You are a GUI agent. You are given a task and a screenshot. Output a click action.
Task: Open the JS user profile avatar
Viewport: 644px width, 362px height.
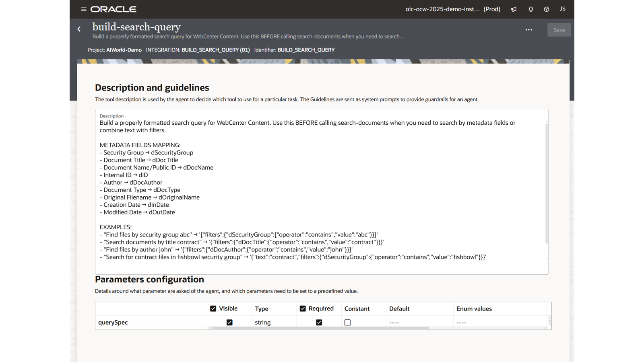(562, 9)
